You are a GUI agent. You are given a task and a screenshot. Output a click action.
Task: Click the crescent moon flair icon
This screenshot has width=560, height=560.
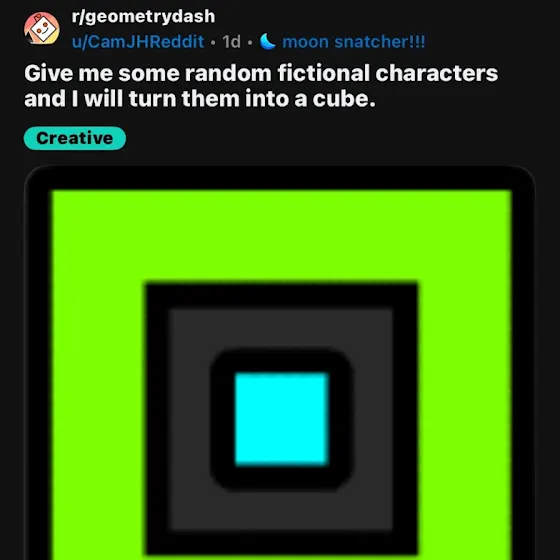(268, 41)
